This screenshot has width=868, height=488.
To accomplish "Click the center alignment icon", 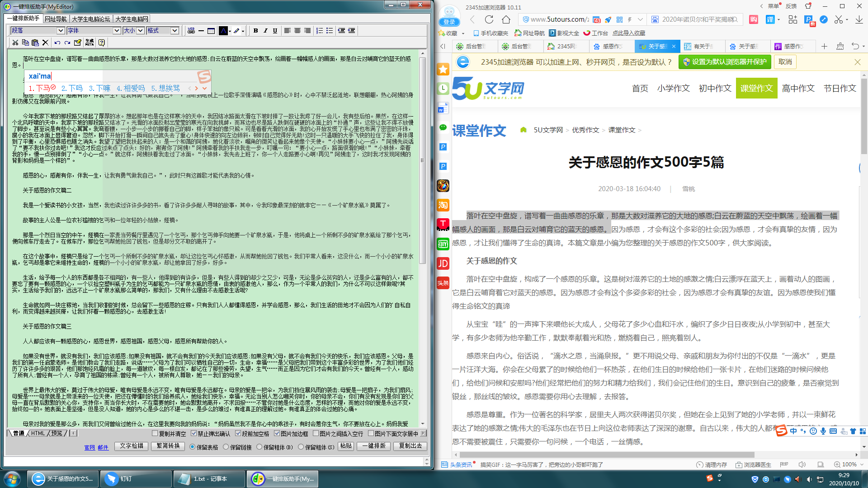I will point(297,31).
